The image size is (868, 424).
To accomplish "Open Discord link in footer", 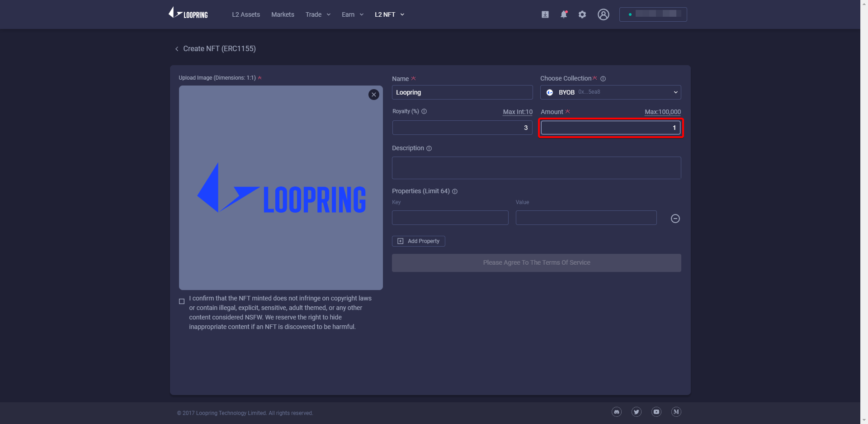I will pyautogui.click(x=617, y=412).
